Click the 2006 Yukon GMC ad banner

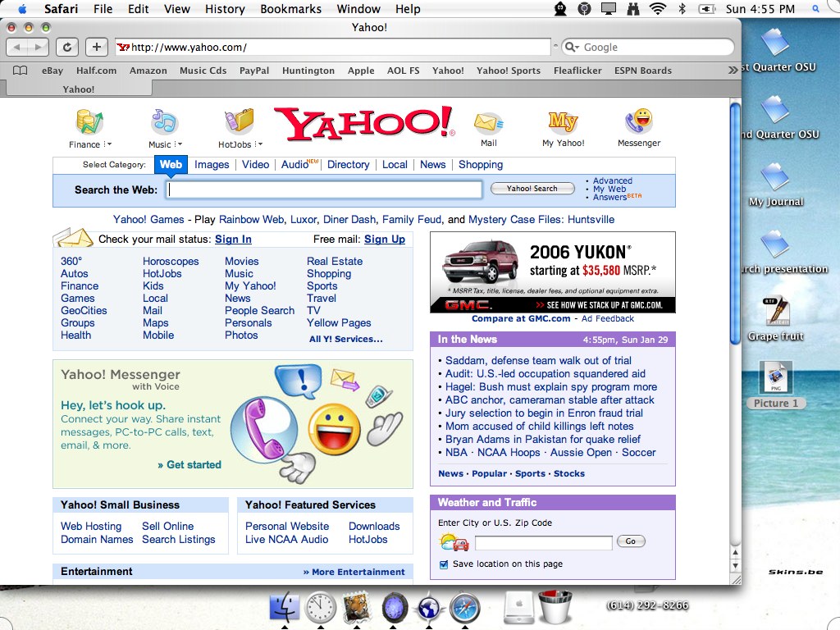[553, 272]
